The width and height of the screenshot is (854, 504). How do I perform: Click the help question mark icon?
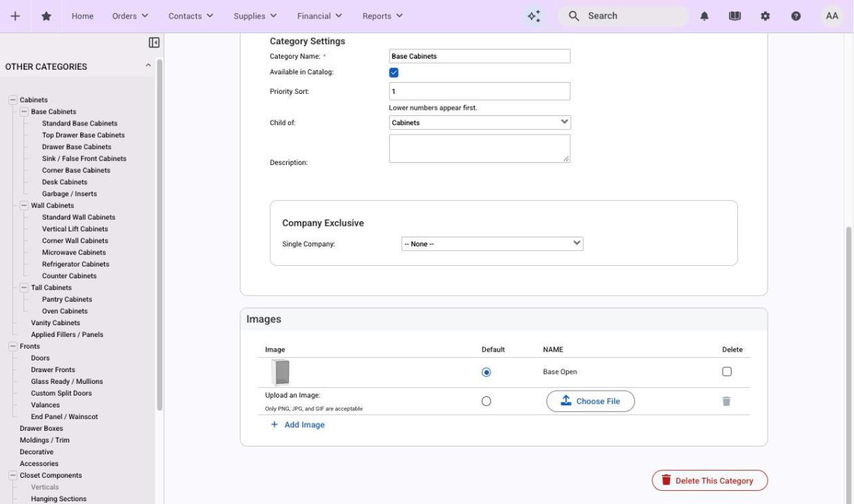pyautogui.click(x=796, y=16)
